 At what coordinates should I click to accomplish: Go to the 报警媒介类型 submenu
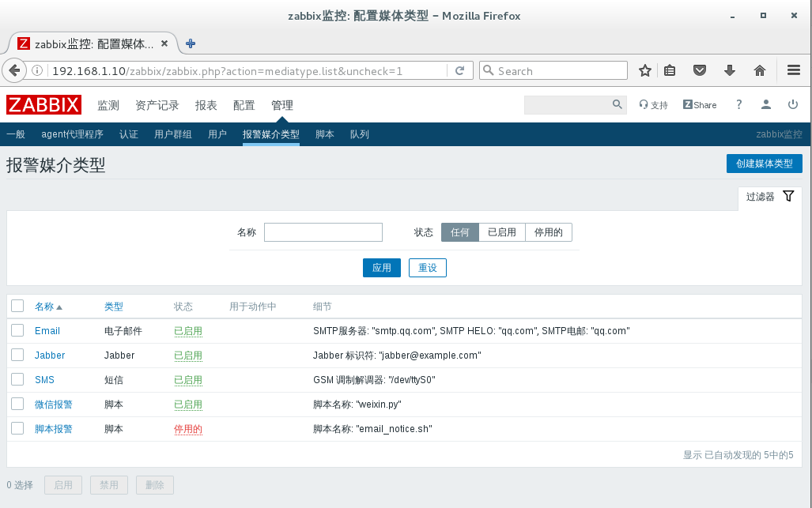[x=271, y=134]
